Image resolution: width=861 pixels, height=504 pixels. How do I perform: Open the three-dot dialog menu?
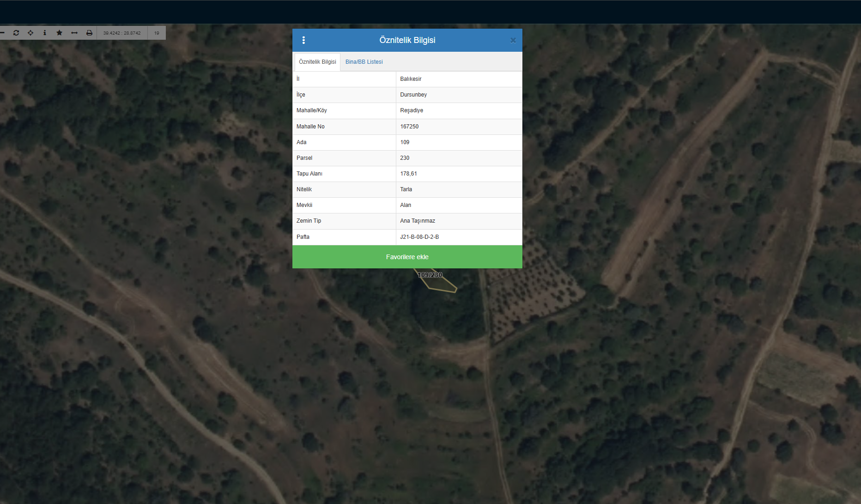303,40
